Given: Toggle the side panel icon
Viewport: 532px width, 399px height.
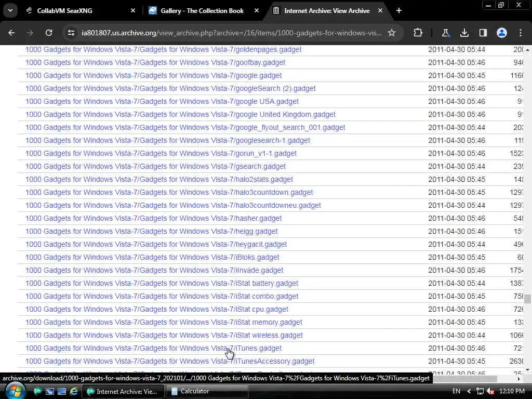Looking at the screenshot, I should (x=483, y=33).
